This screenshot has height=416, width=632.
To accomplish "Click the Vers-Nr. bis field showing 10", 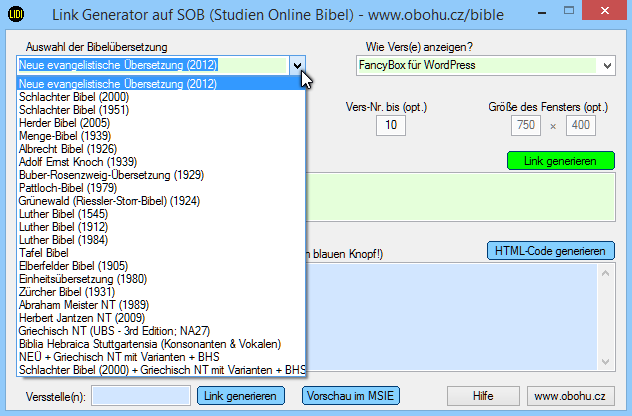I will 391,125.
